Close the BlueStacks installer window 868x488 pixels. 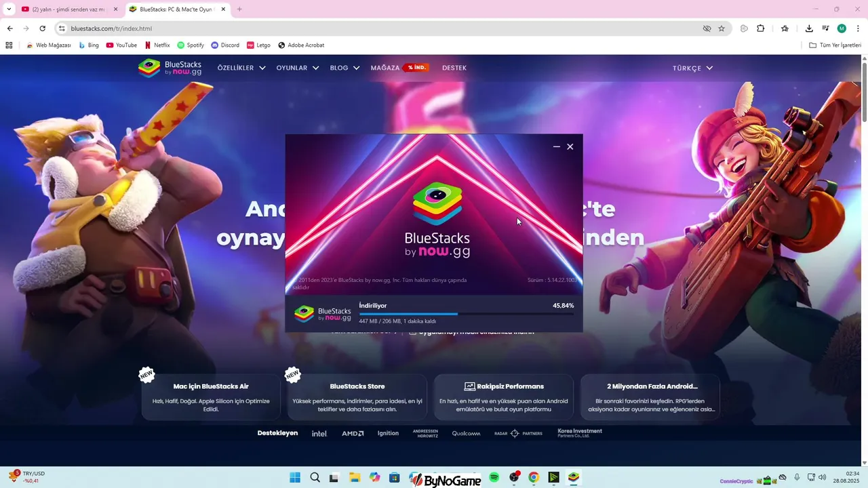click(570, 146)
